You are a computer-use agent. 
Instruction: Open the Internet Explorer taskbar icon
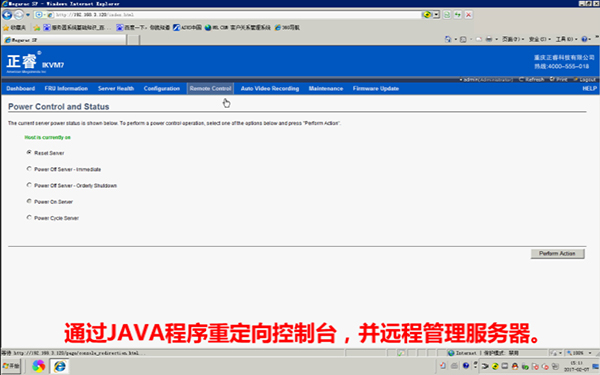(x=59, y=366)
